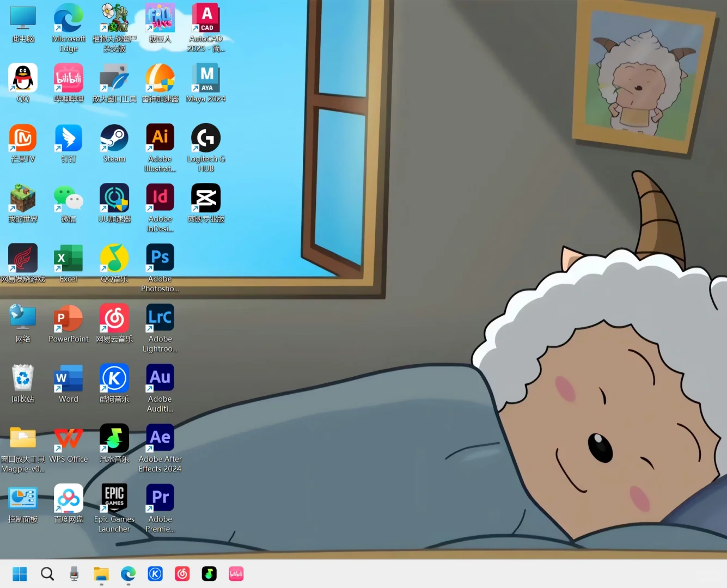Click the blue K 酷狗 taskbar icon

(x=155, y=574)
